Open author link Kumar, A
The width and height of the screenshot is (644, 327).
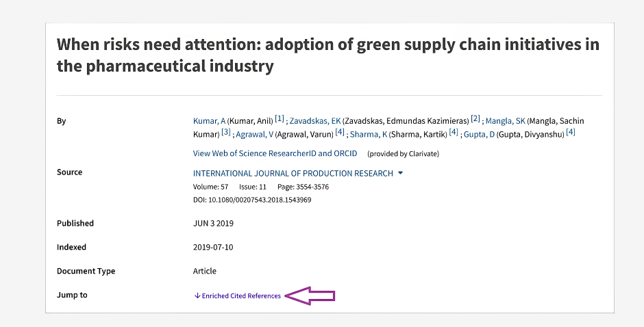(x=209, y=121)
